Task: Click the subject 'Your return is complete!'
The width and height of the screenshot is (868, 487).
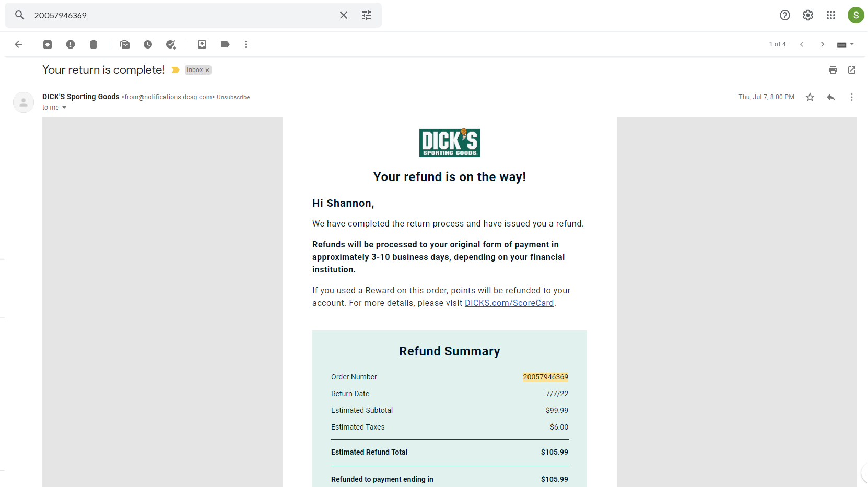Action: pyautogui.click(x=103, y=70)
